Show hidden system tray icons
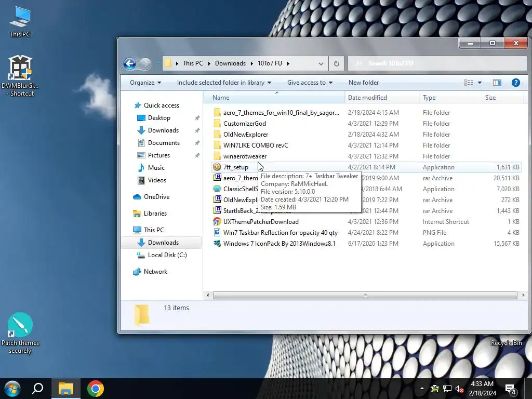Image resolution: width=532 pixels, height=399 pixels. (x=422, y=389)
